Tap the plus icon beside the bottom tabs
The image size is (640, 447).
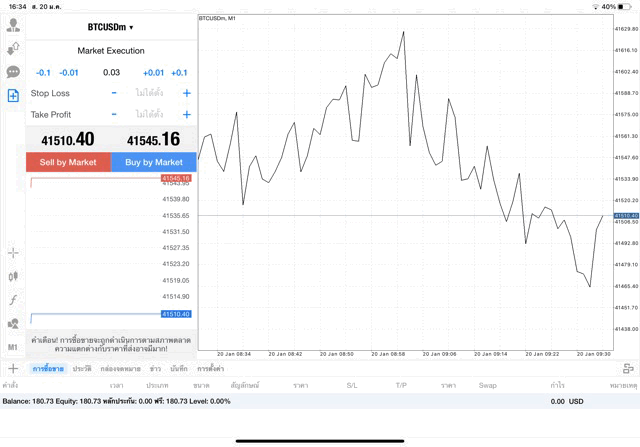coord(13,369)
